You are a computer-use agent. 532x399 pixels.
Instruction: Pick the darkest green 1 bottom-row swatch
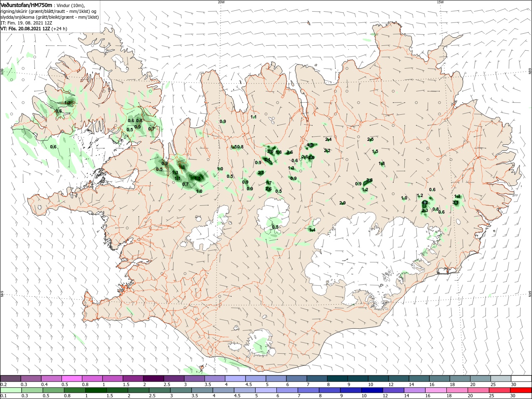(x=96, y=390)
